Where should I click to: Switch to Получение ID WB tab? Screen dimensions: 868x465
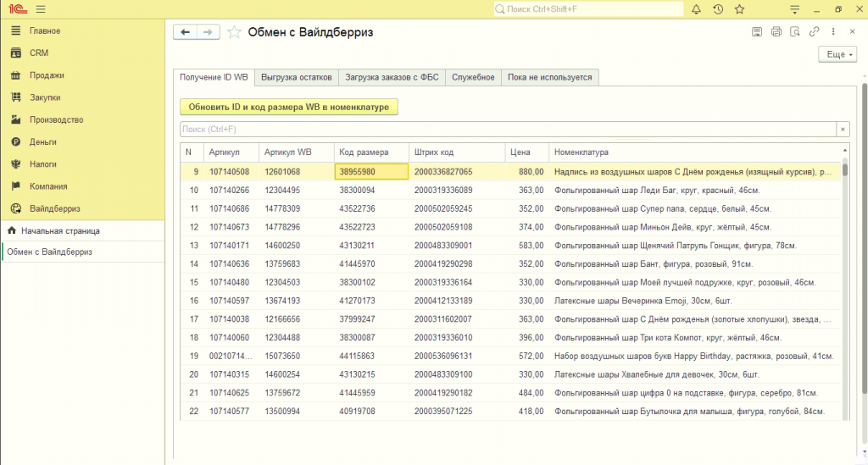[x=214, y=77]
